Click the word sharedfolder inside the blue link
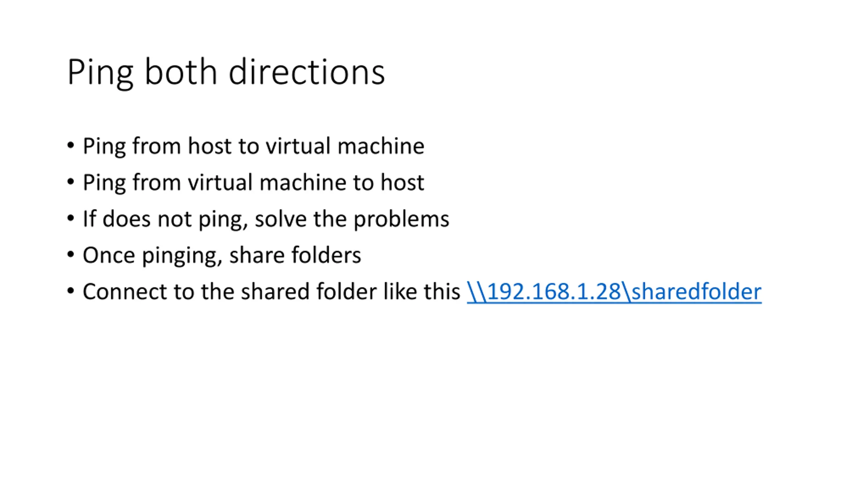 (x=697, y=291)
